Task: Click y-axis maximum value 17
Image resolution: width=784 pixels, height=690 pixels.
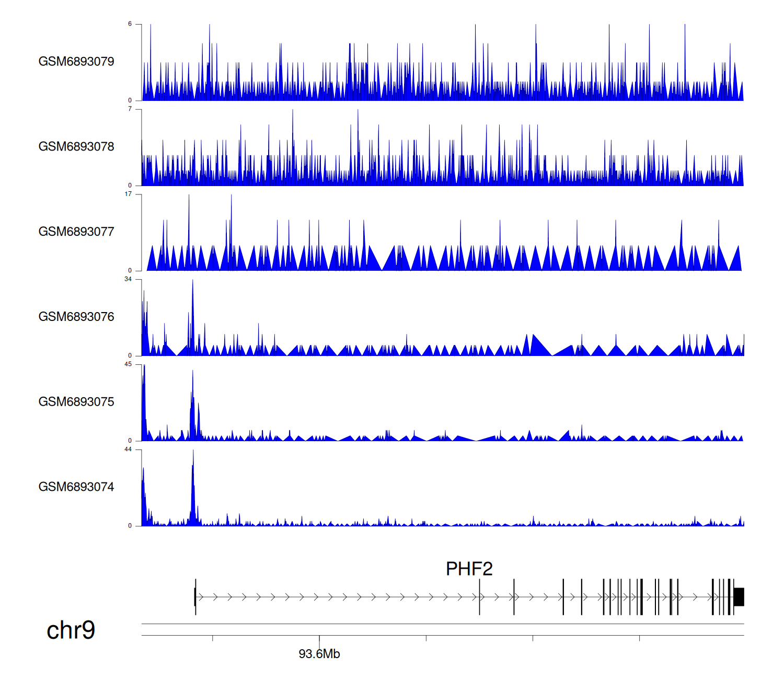Action: [128, 194]
